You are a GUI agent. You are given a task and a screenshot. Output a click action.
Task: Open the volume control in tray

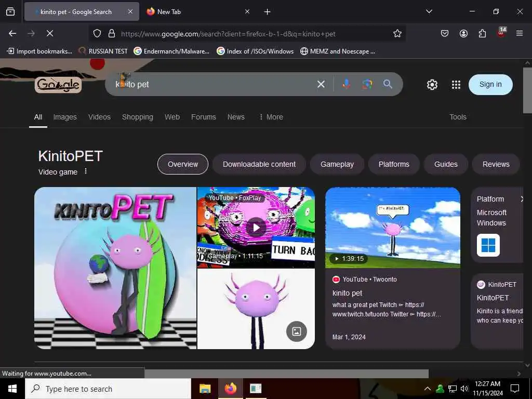(x=464, y=389)
